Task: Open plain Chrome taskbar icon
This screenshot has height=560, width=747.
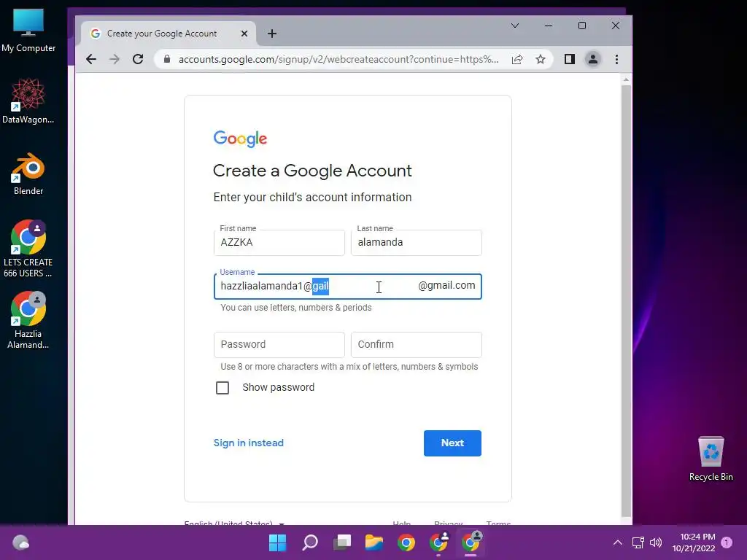Action: pos(406,542)
